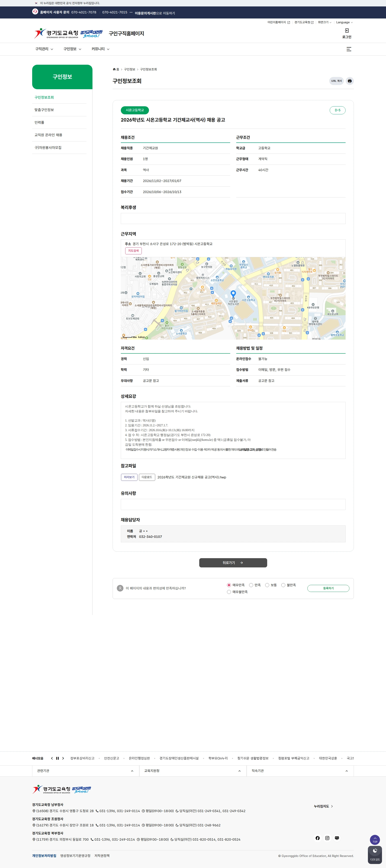Viewport: 386px width, 868px height.
Task: Open 인력풀 in the sidebar
Action: coord(39,123)
